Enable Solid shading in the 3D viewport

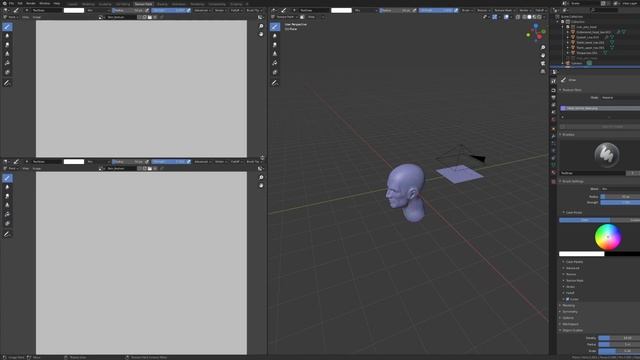click(529, 17)
